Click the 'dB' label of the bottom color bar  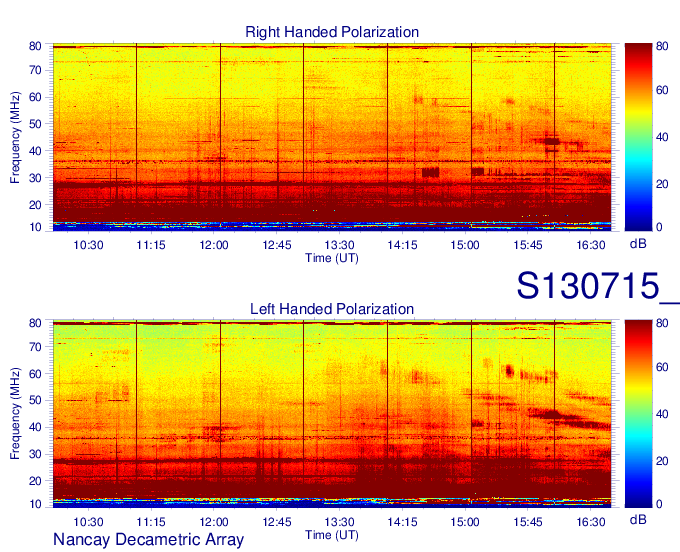638,519
